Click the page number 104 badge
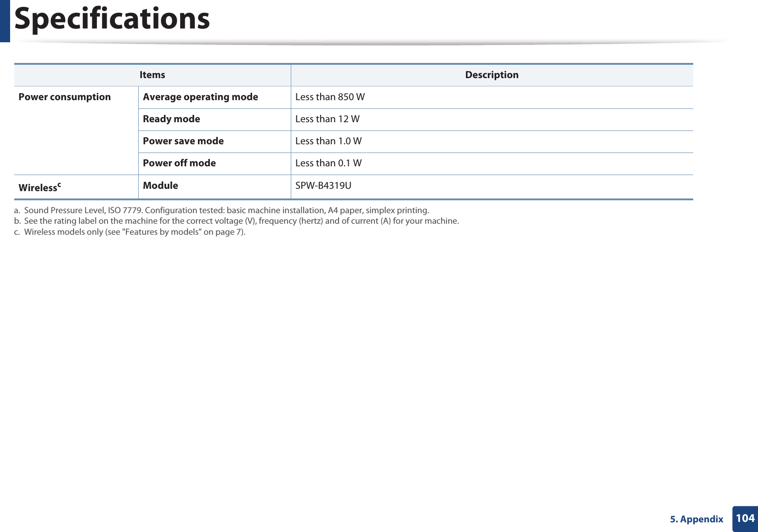 pos(745,519)
